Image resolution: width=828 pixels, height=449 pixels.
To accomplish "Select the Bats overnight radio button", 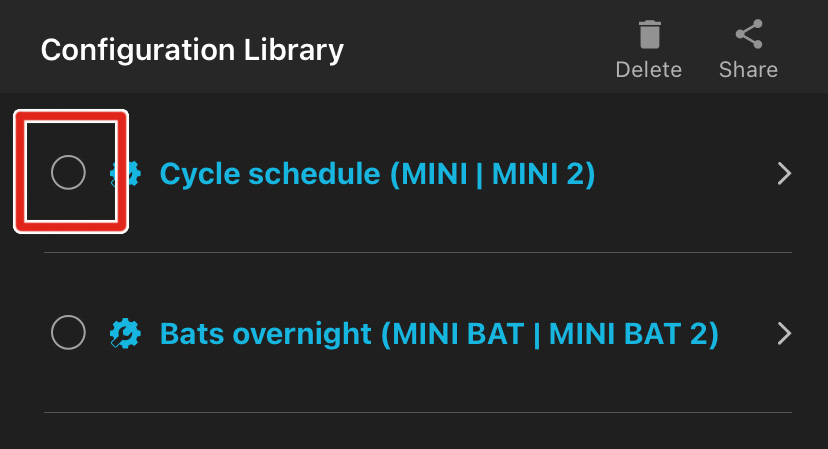I will pyautogui.click(x=68, y=332).
